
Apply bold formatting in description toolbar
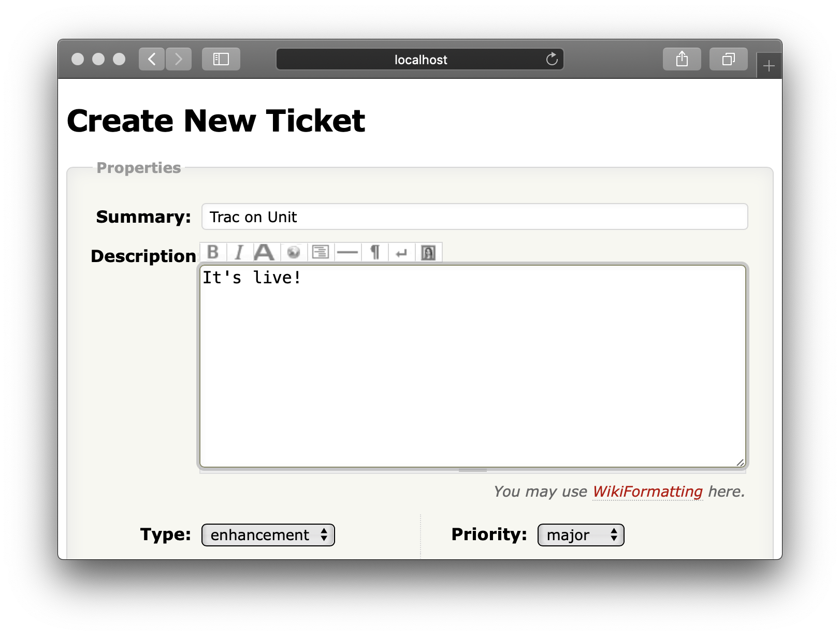click(213, 252)
